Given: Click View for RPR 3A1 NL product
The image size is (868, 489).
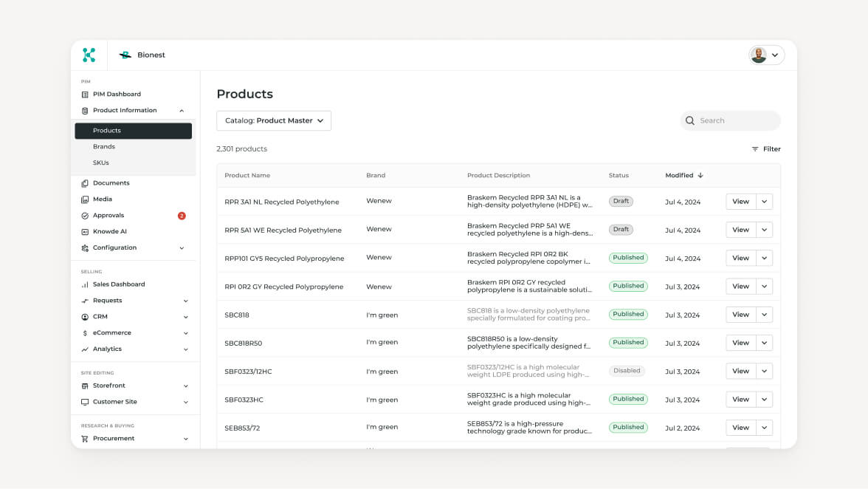Looking at the screenshot, I should pos(740,202).
